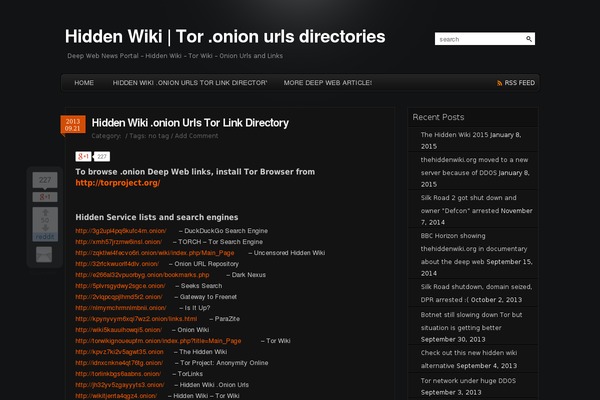Click the sidebar 227 share count bubble
The height and width of the screenshot is (400, 600).
coord(45,180)
